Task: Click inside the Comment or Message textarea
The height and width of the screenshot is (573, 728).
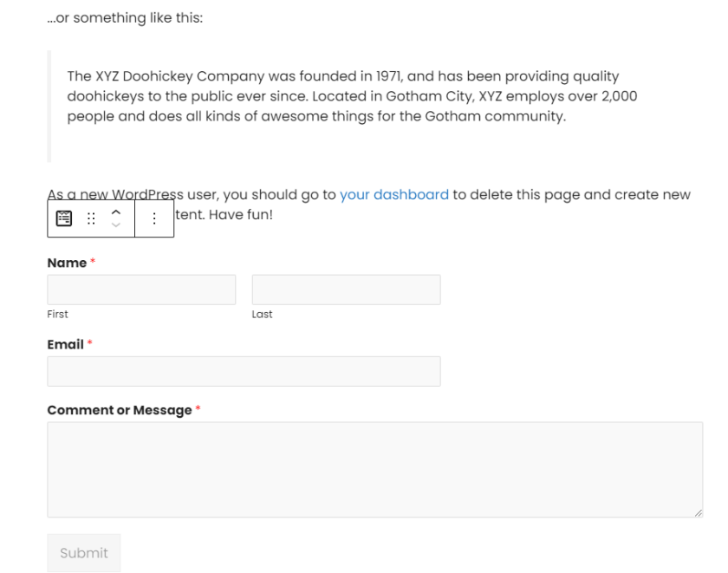Action: coord(374,470)
